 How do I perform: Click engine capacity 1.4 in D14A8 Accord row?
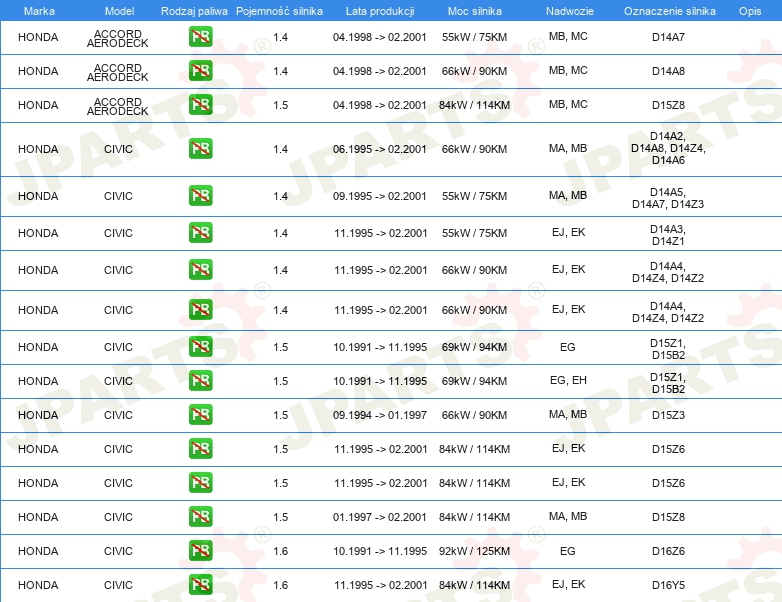(280, 71)
